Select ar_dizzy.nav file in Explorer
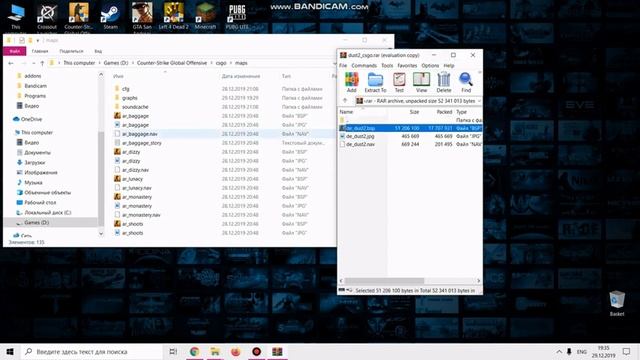 135,170
